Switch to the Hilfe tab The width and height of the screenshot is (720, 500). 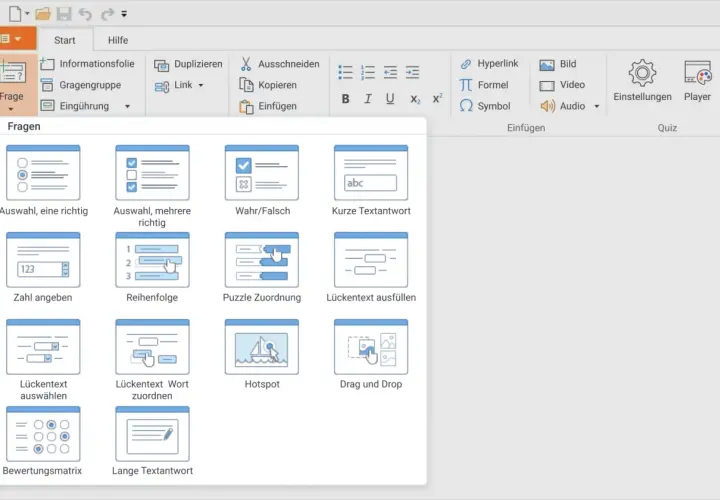[118, 40]
